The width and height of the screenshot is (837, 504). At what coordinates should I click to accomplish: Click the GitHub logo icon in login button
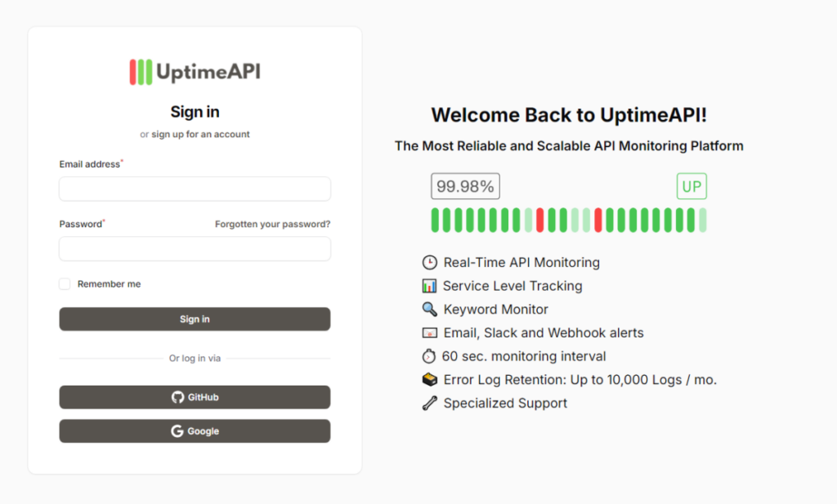pyautogui.click(x=177, y=397)
